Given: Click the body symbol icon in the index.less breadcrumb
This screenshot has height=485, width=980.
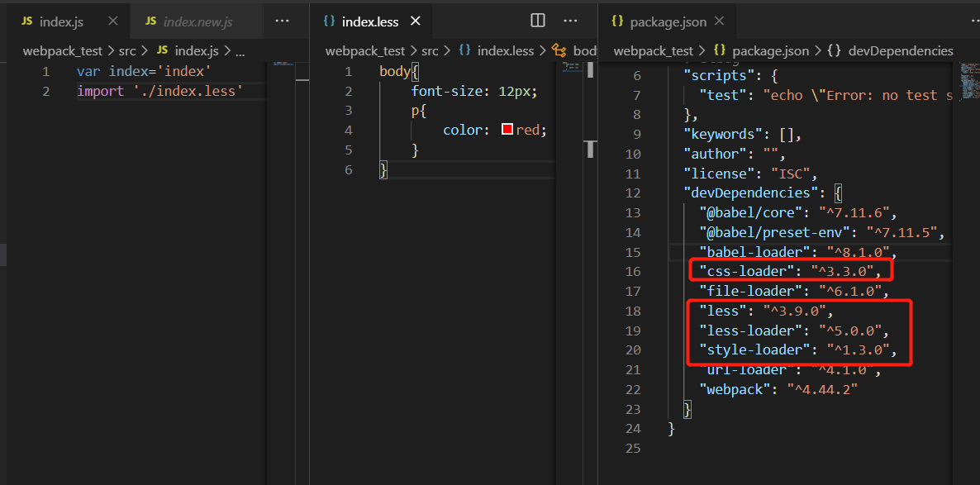Looking at the screenshot, I should point(559,50).
